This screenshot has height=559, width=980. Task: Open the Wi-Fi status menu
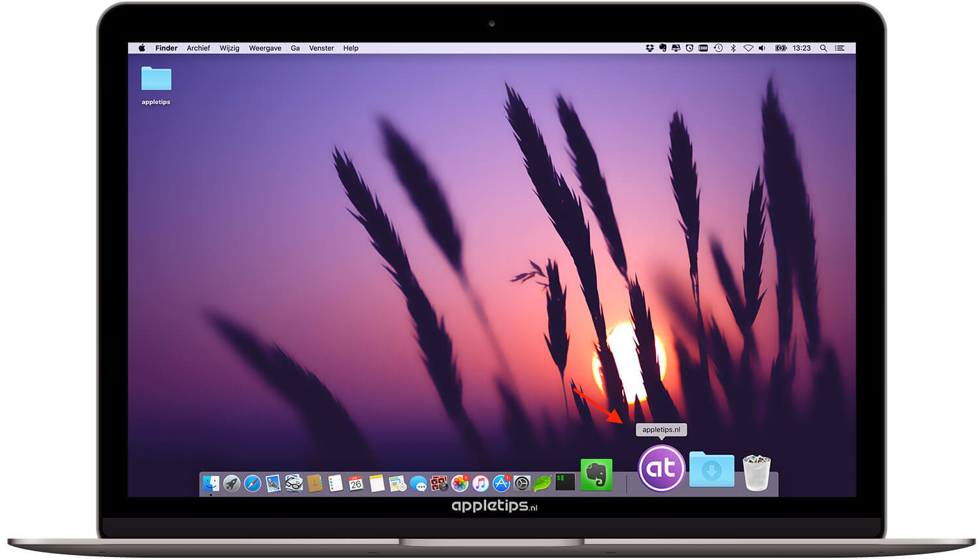[x=748, y=48]
